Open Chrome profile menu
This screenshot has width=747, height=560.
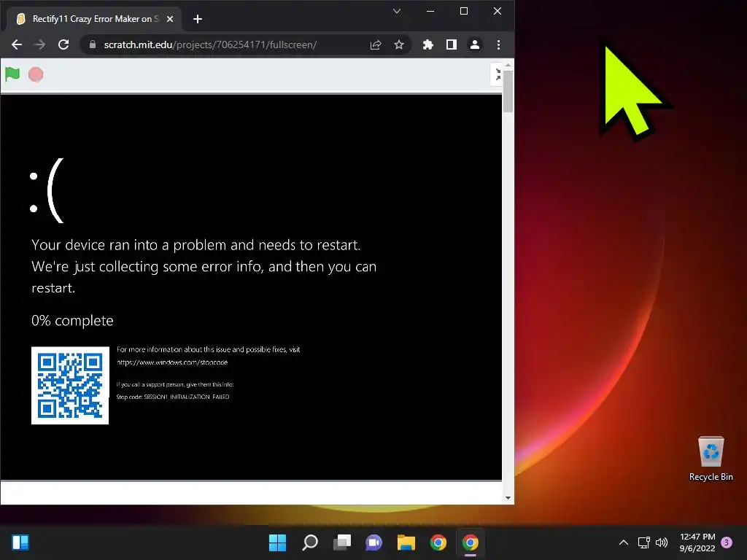[474, 44]
